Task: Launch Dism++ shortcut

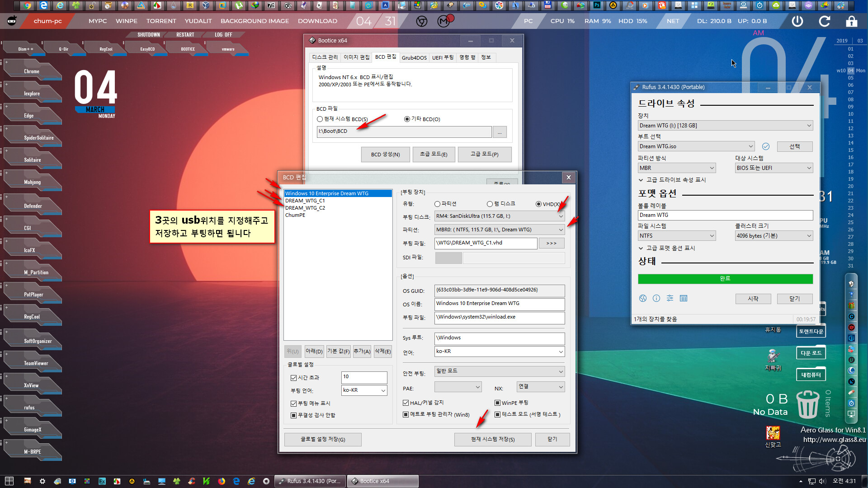Action: 26,49
